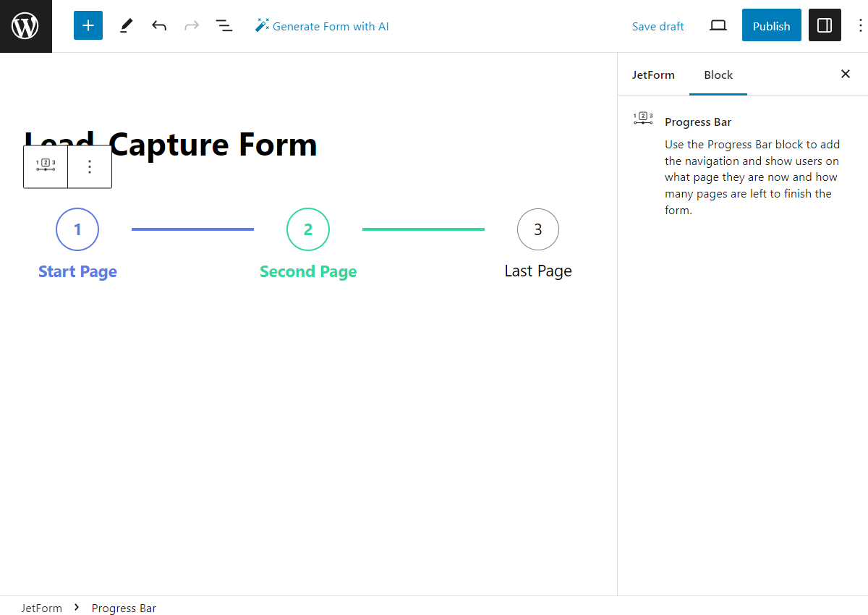This screenshot has height=615, width=868.
Task: Toggle the settings sidebar panel icon
Action: [825, 25]
